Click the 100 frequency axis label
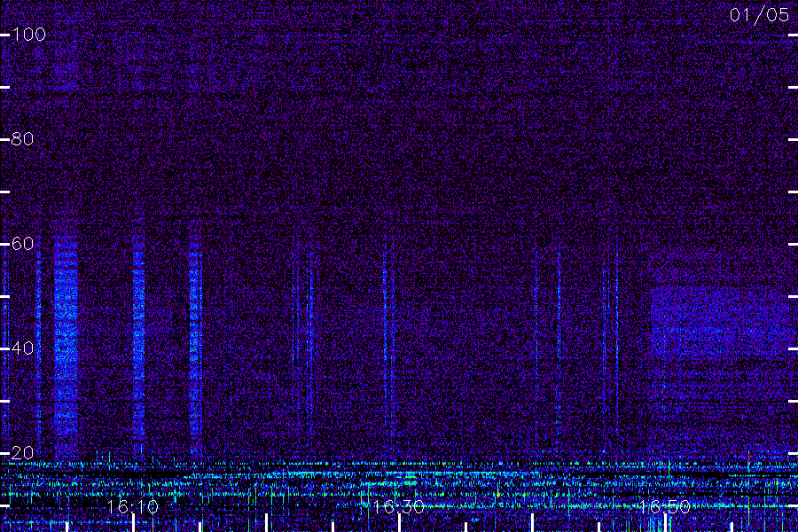 point(28,35)
